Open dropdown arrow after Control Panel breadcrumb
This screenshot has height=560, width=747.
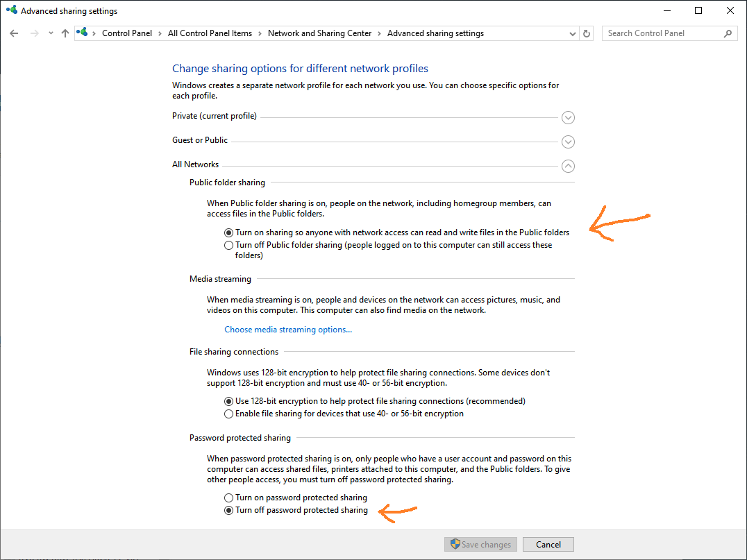160,33
